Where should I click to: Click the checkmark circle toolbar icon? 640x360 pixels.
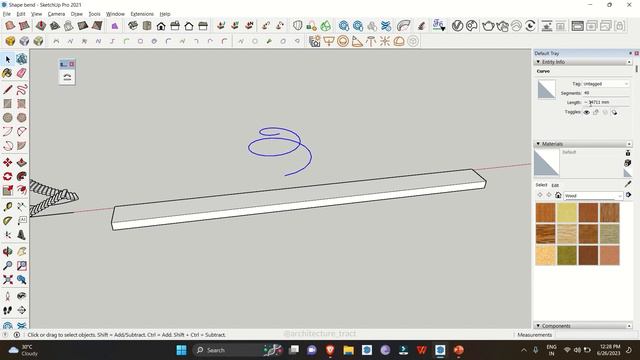(x=458, y=26)
